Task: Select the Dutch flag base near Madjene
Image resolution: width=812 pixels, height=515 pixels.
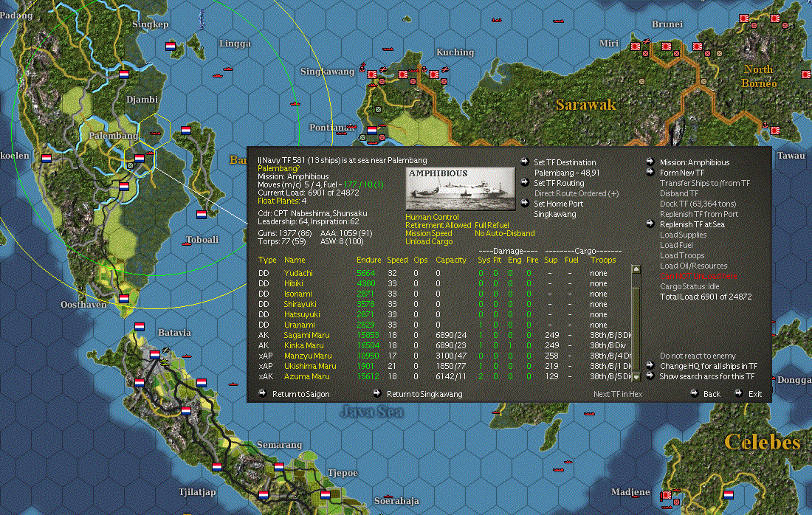Action: tap(729, 494)
